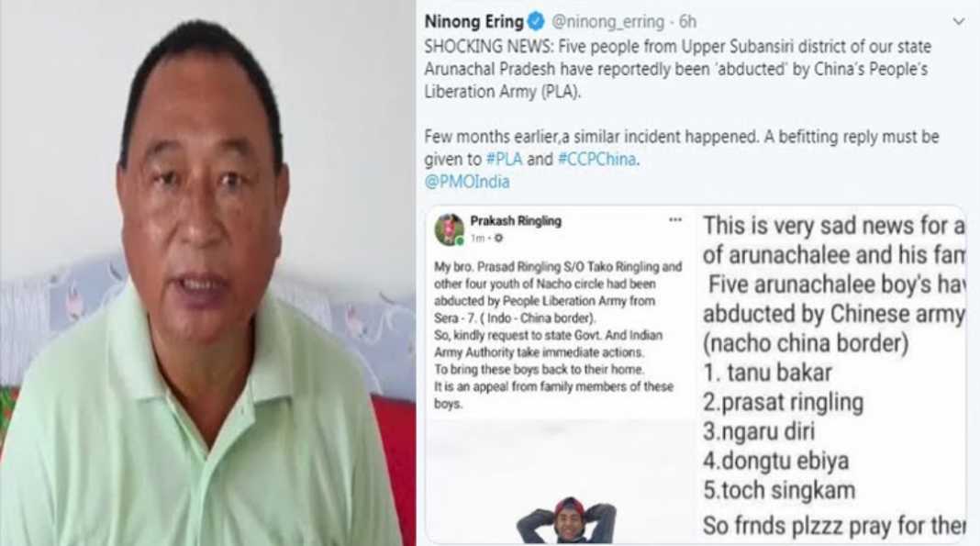Open the #PLA hashtag
980x546 pixels.
pos(504,160)
